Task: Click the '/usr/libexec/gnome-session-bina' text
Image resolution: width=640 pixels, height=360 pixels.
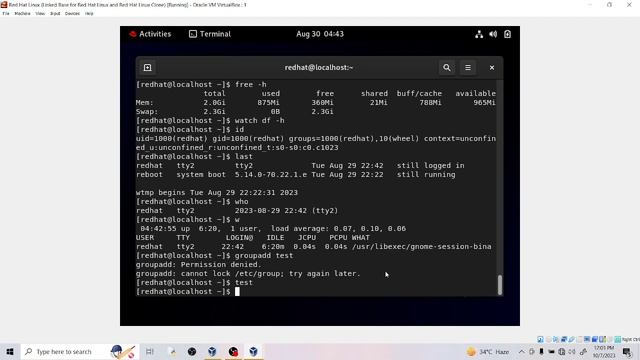Action: click(x=421, y=247)
